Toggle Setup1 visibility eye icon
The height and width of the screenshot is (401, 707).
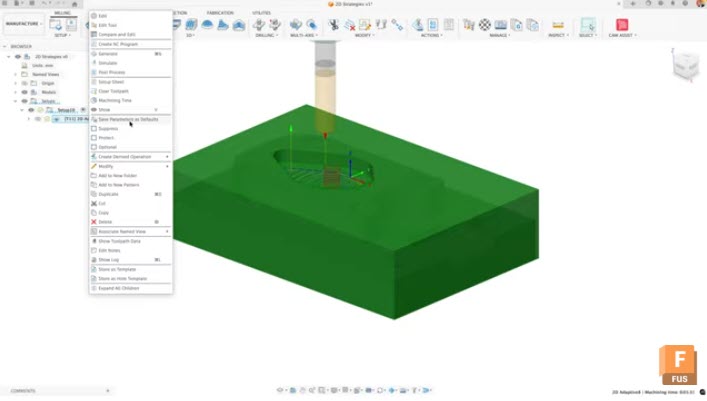coord(31,110)
